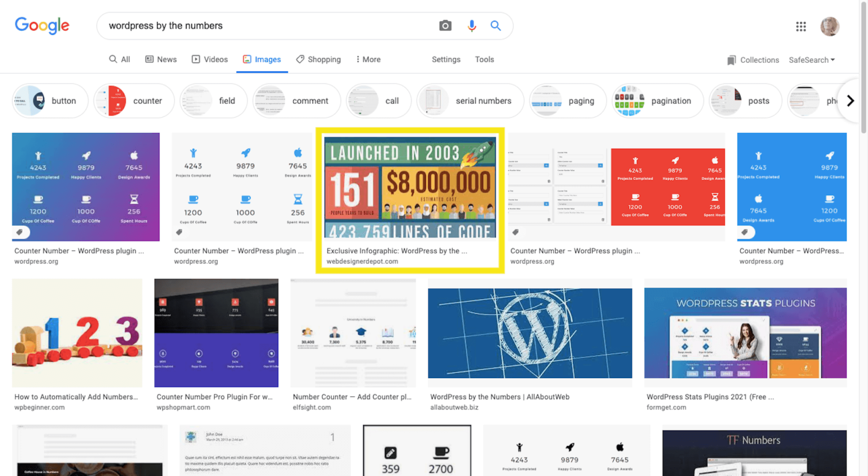This screenshot has width=868, height=476.
Task: Click the Google logo to return home
Action: tap(42, 25)
